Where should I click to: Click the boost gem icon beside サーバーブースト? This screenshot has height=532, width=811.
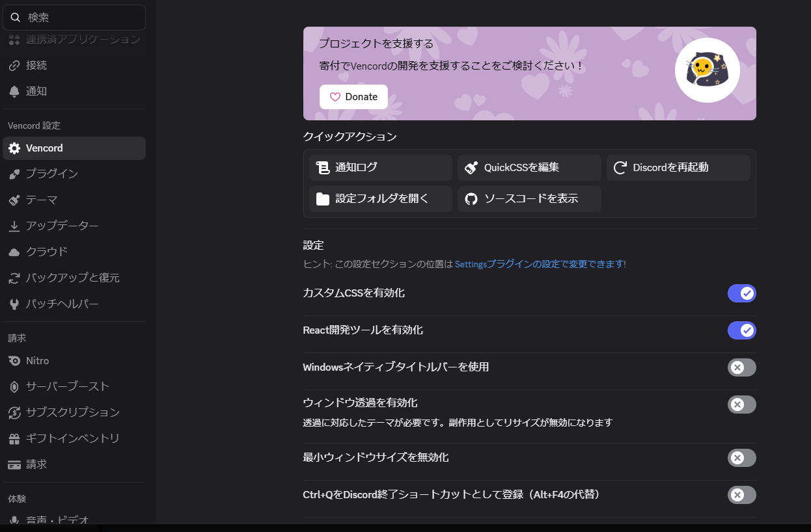click(14, 387)
